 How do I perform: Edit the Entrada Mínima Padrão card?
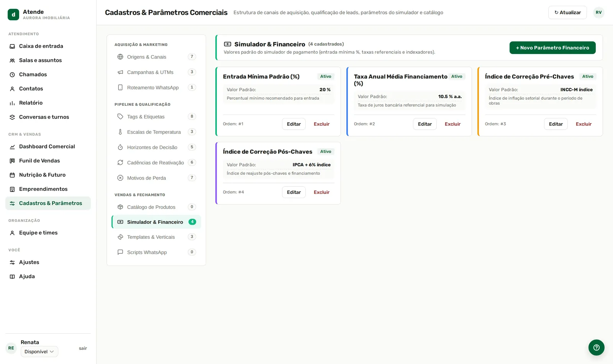pyautogui.click(x=294, y=124)
